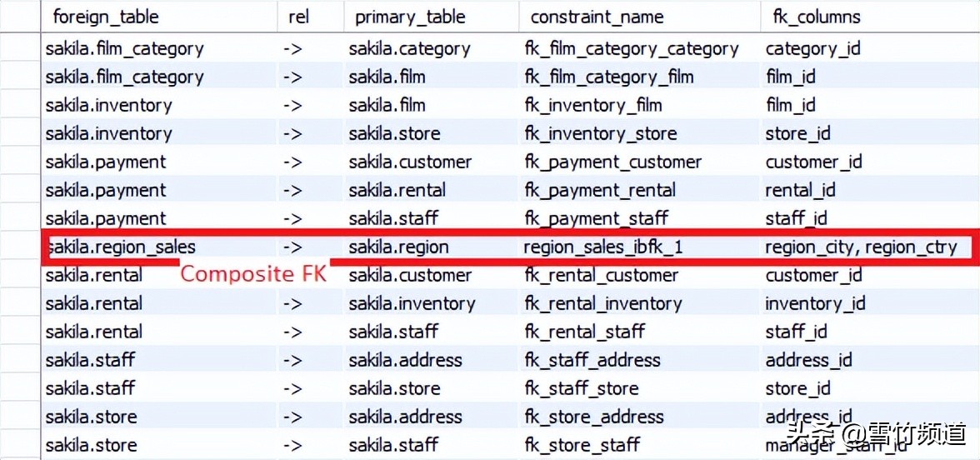Select the 'region_city, region_ctry' cell
Viewport: 980px width, 460px height.
[x=861, y=247]
